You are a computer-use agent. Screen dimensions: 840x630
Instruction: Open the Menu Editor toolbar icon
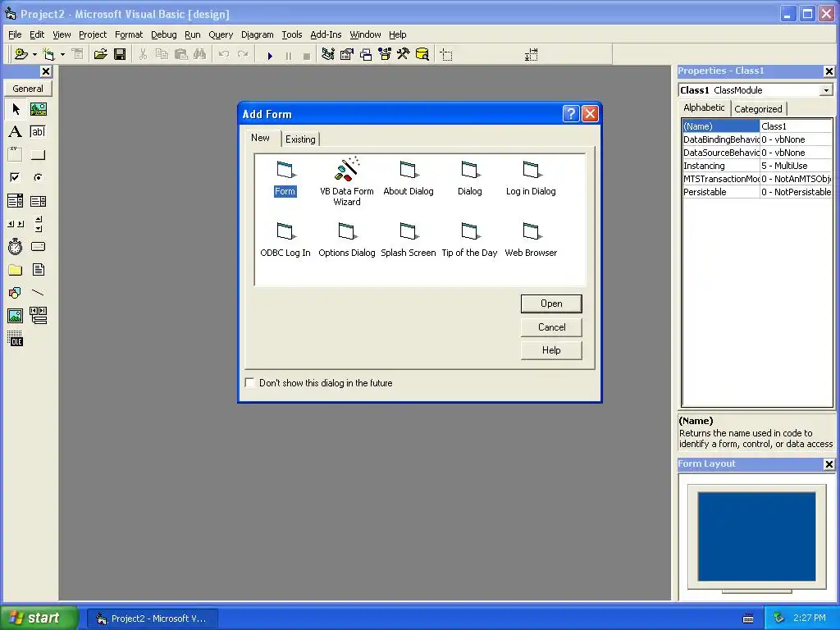tap(78, 54)
